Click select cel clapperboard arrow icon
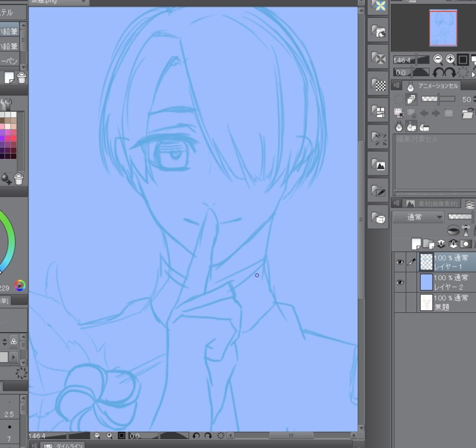Screen dimensions: 476x448 pyautogui.click(x=399, y=113)
